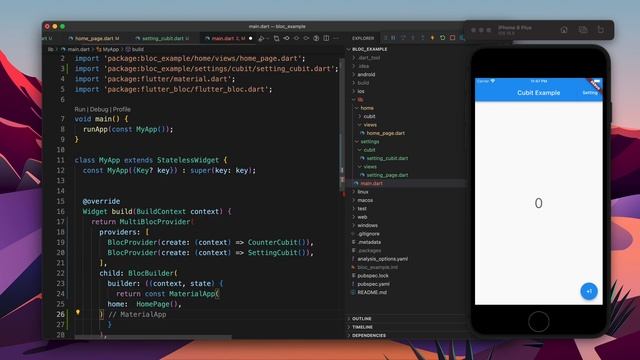The image size is (640, 360).
Task: Click the hot reload lightning bolt icon
Action: pos(433,38)
